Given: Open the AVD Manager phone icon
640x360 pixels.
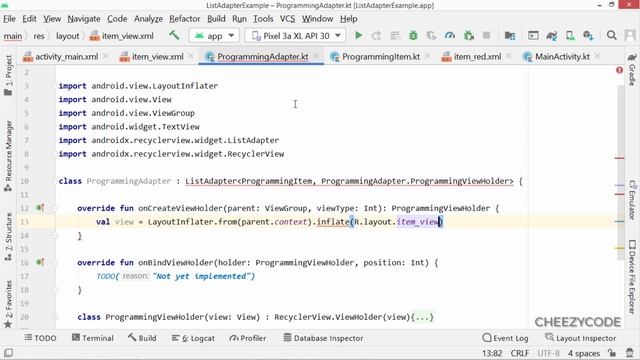Looking at the screenshot, I should tap(570, 36).
